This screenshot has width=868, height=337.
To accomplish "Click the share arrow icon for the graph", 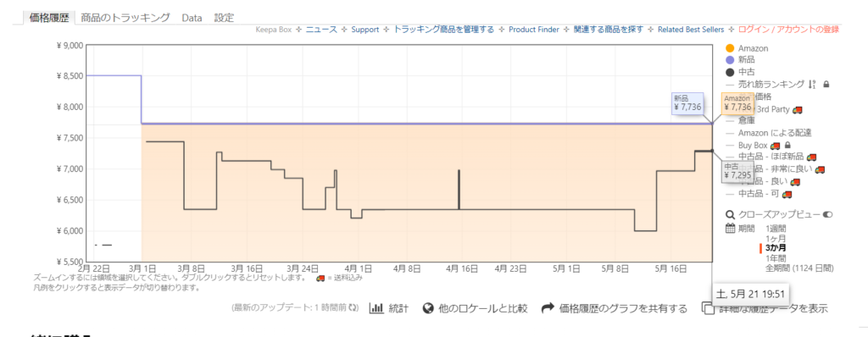I will click(548, 308).
